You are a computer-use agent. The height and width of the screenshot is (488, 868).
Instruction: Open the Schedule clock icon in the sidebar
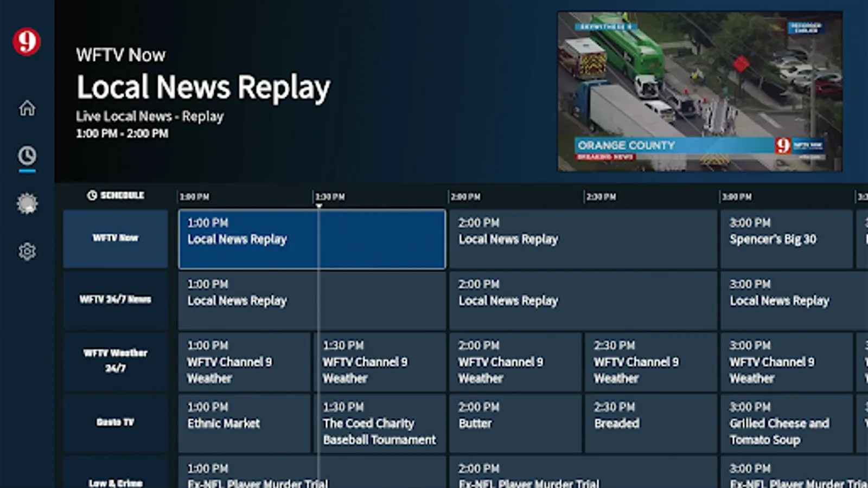click(x=27, y=156)
